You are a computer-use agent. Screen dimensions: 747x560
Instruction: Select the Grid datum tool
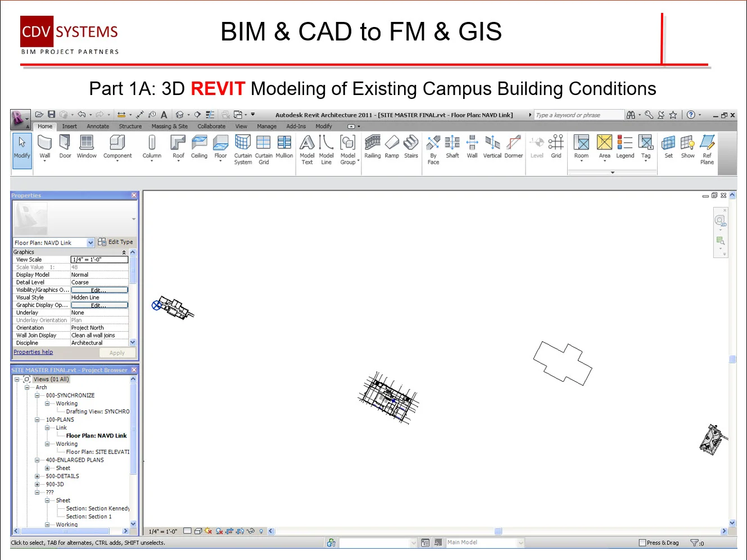point(556,147)
